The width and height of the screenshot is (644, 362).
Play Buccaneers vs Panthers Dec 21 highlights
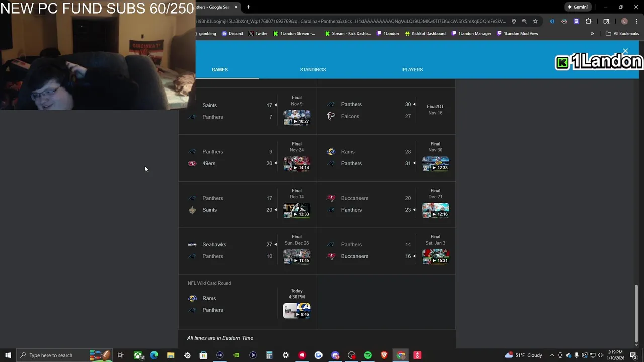pyautogui.click(x=435, y=210)
